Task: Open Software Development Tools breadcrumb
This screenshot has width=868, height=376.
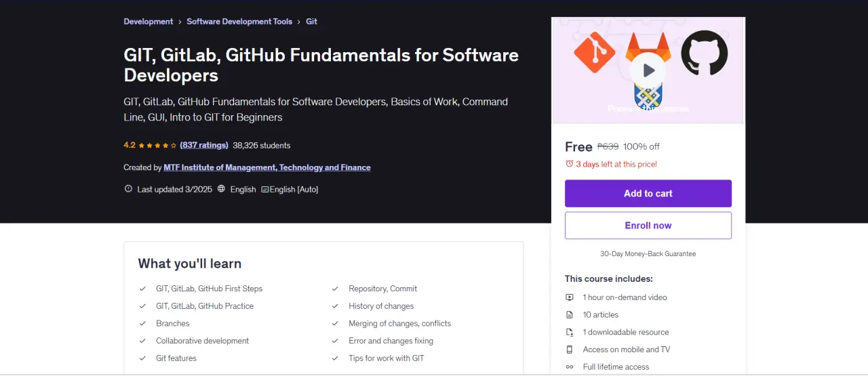Action: click(239, 22)
